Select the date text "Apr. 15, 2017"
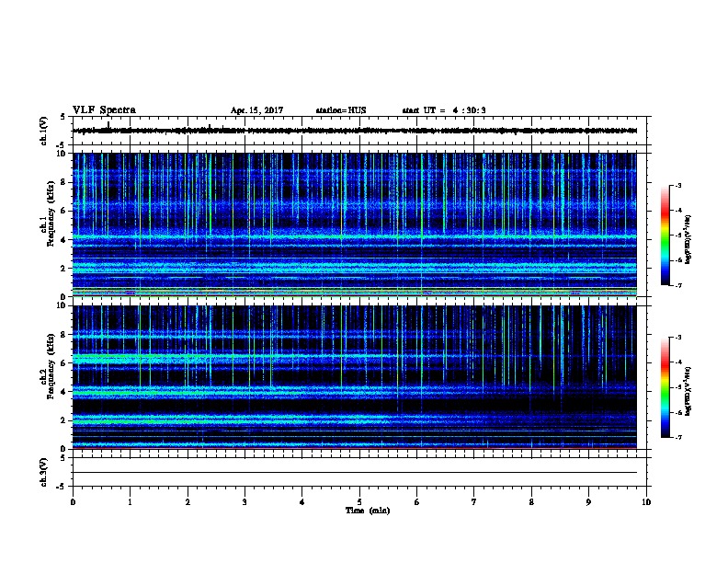 tap(256, 110)
